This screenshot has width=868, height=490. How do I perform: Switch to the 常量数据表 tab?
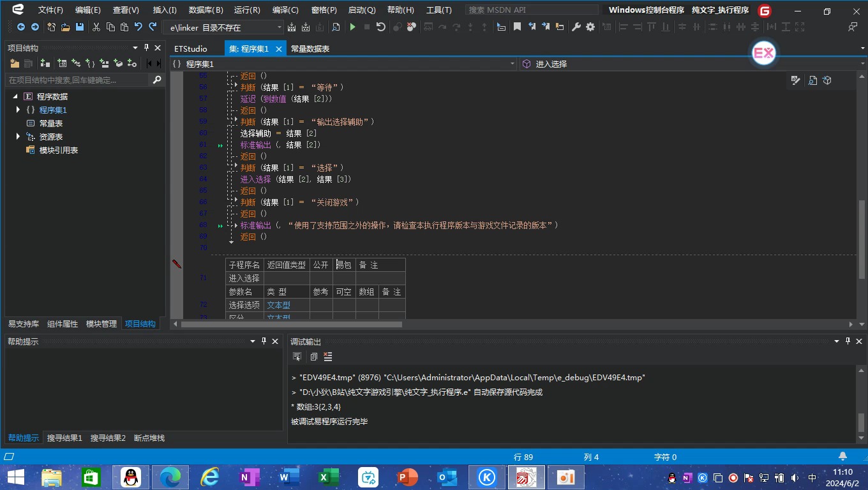point(310,48)
